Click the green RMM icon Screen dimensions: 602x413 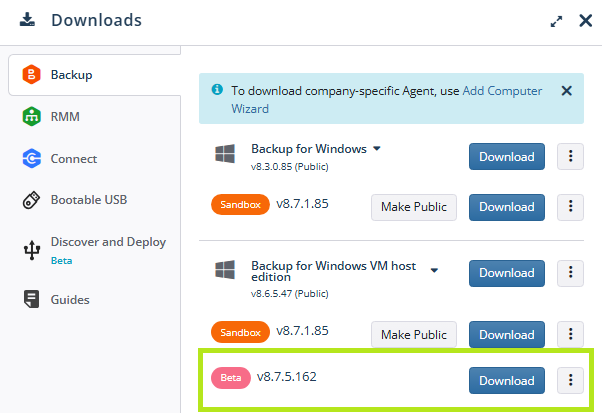tap(31, 116)
